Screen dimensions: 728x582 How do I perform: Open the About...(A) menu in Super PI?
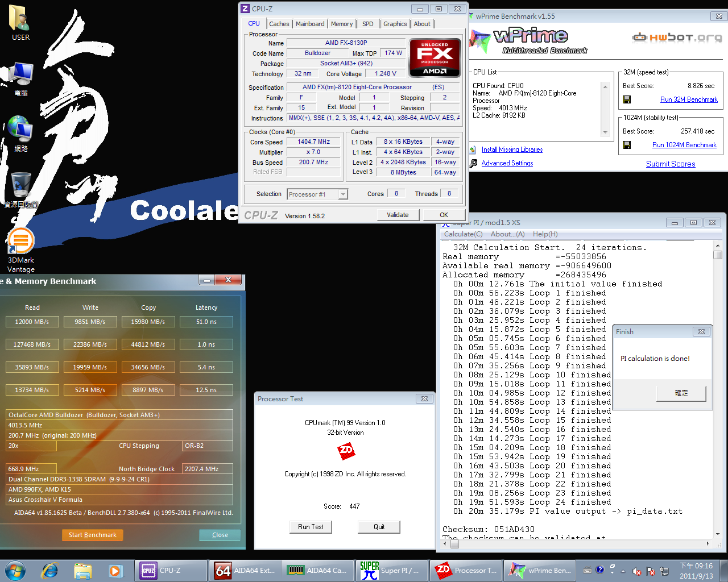(507, 234)
